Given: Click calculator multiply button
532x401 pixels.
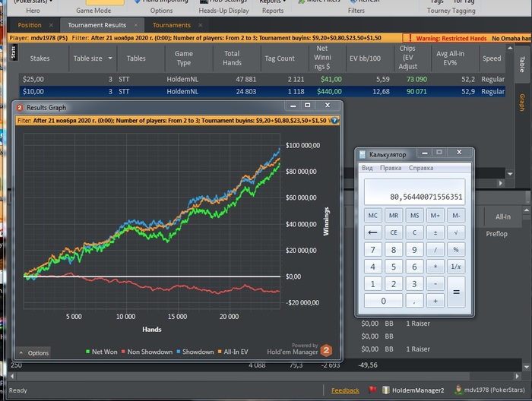Looking at the screenshot, I should (x=435, y=267).
